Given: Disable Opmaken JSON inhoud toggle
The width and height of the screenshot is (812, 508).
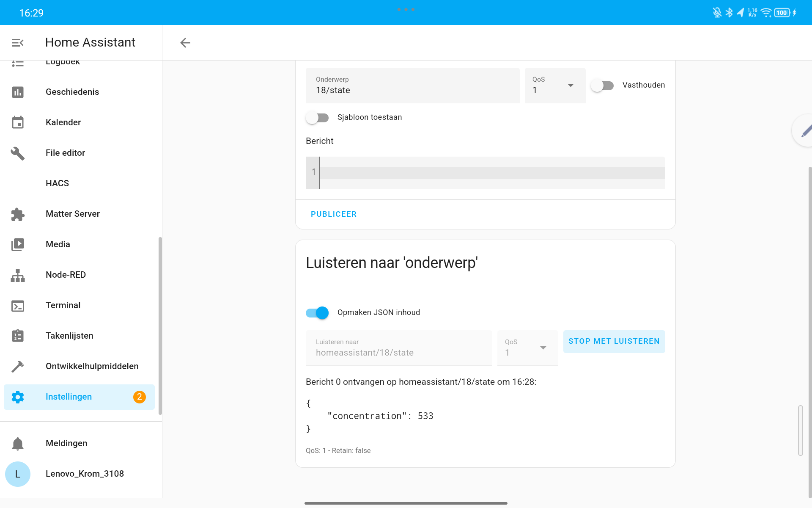Looking at the screenshot, I should 317,313.
